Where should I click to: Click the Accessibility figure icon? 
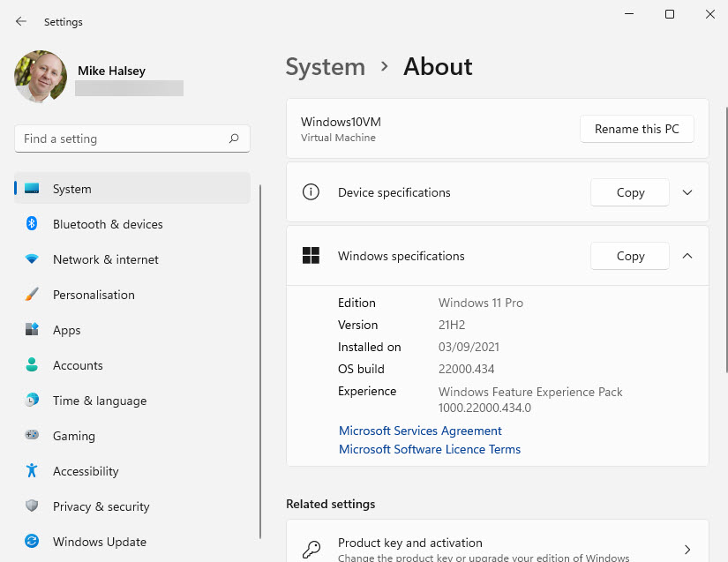(x=32, y=470)
